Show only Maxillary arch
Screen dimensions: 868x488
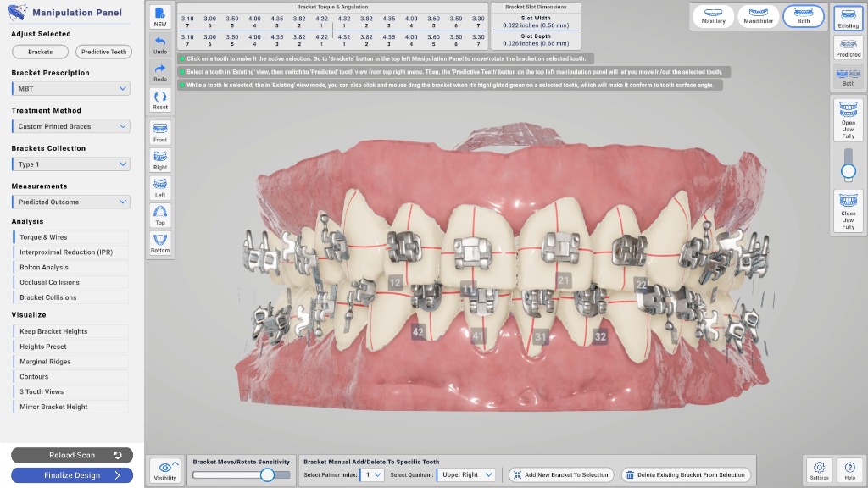click(x=714, y=16)
